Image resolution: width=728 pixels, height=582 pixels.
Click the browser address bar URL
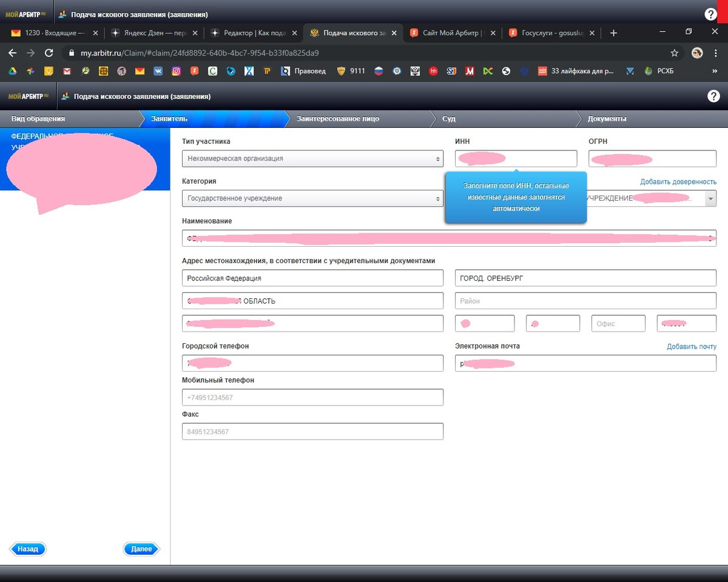pyautogui.click(x=200, y=53)
